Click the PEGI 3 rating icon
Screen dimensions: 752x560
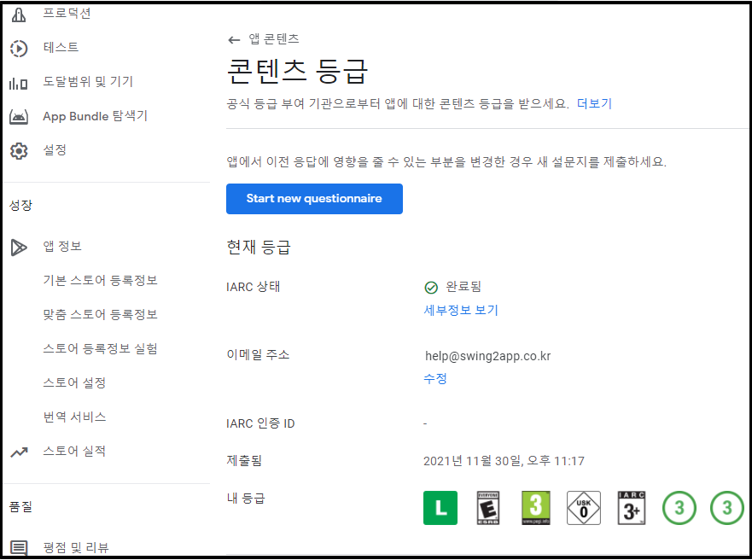click(536, 508)
